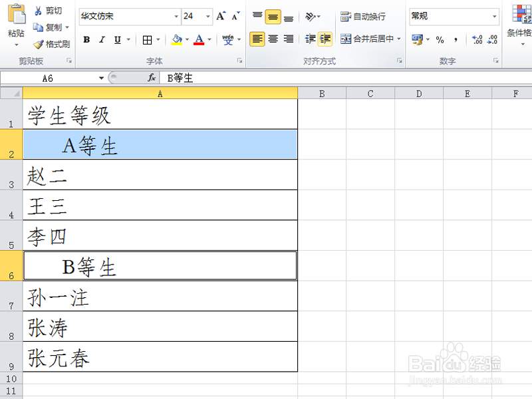Image resolution: width=532 pixels, height=399 pixels.
Task: Open the font size 24 dropdown
Action: click(207, 16)
